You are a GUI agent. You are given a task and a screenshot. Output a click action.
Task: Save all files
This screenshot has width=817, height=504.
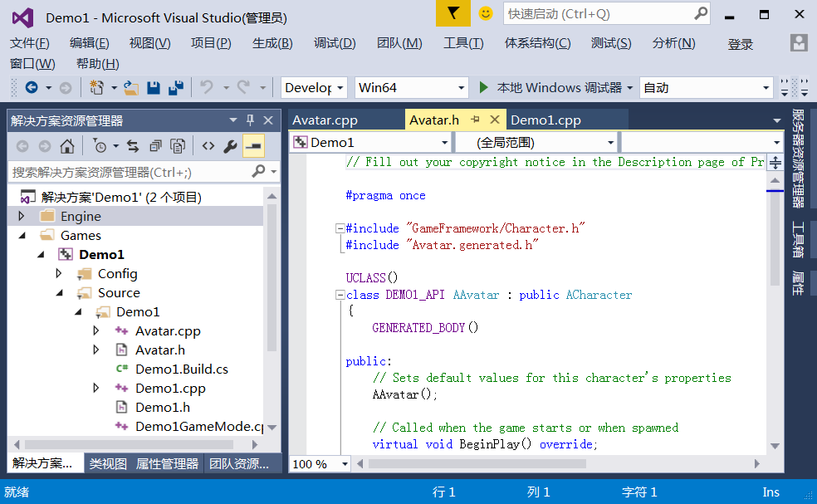[x=176, y=87]
